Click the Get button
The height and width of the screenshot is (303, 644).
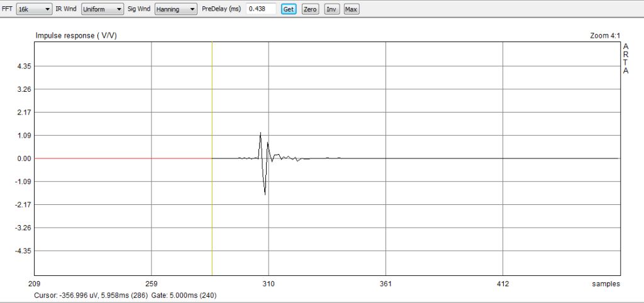point(289,9)
